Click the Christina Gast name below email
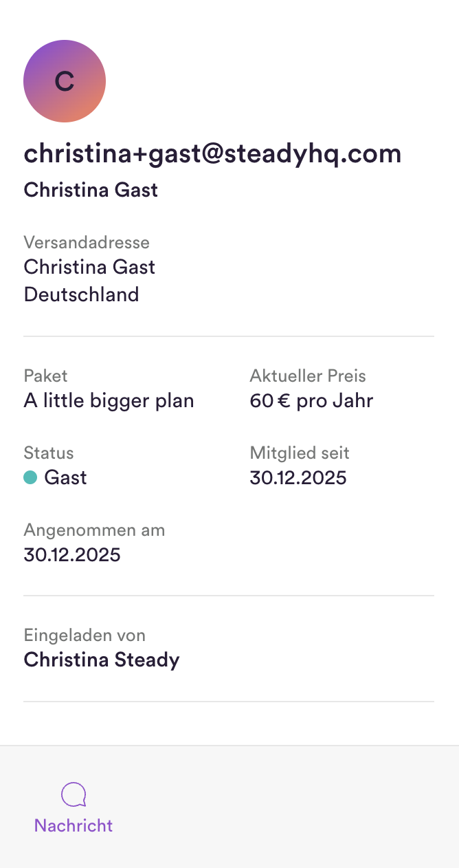 [x=91, y=190]
